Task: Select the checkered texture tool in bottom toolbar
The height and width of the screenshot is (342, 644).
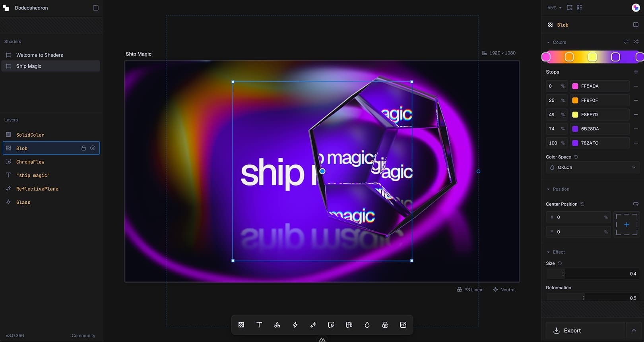Action: point(241,325)
